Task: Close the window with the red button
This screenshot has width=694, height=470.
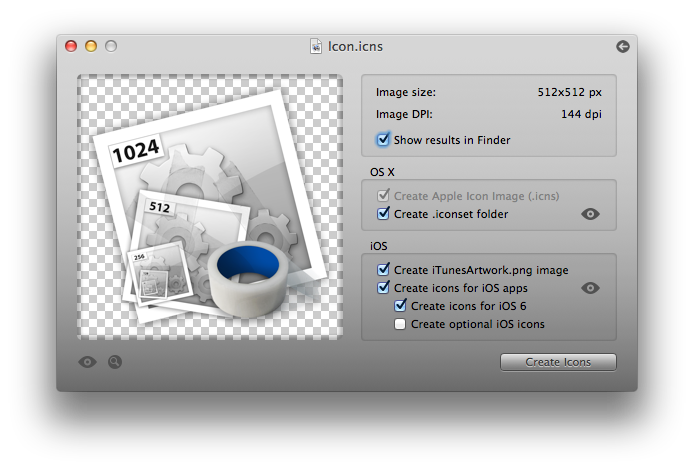Action: pyautogui.click(x=71, y=46)
